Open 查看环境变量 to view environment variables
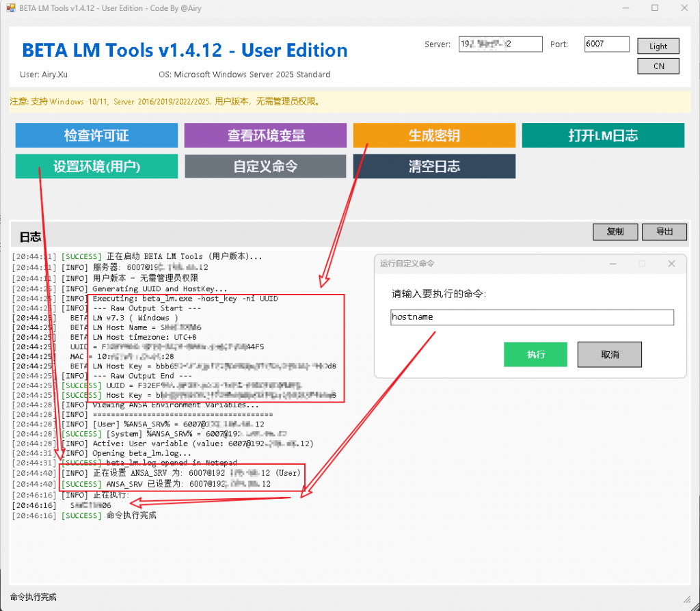The width and height of the screenshot is (700, 611). 265,135
